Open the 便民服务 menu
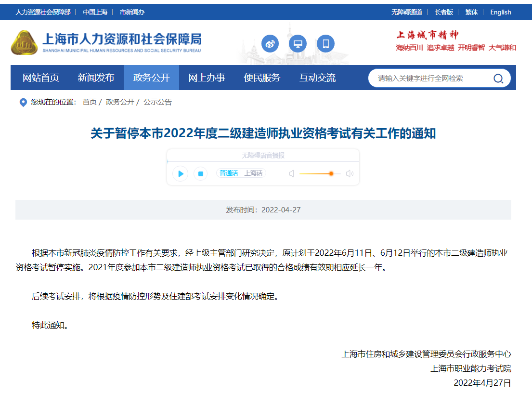Viewport: 532px width, 393px height. (262, 78)
